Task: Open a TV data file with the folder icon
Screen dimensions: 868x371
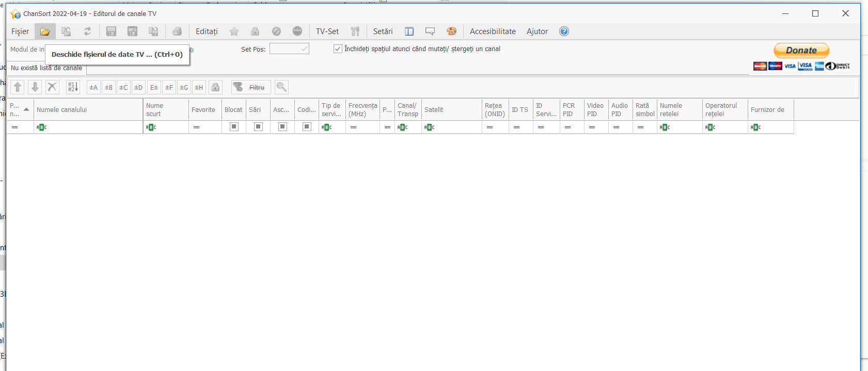Action: [x=45, y=31]
